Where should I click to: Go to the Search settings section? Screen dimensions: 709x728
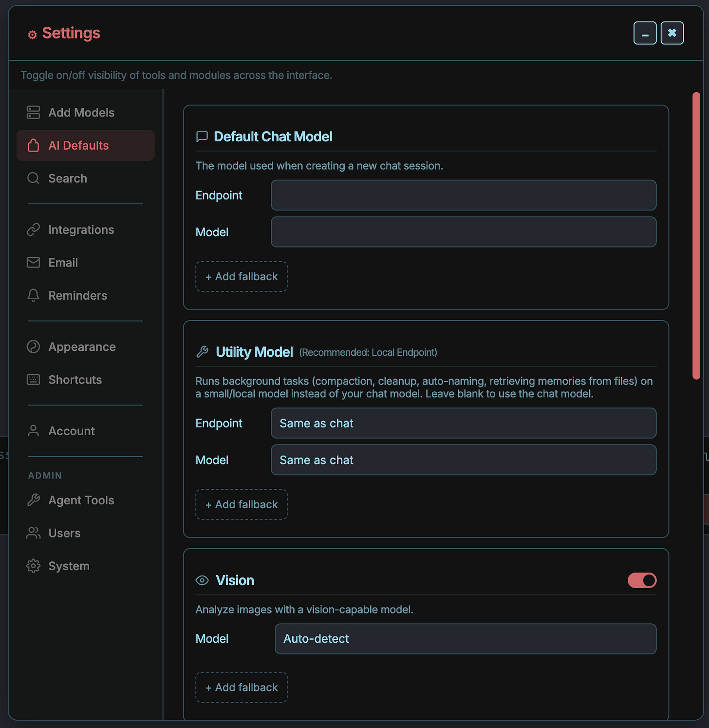[86, 178]
